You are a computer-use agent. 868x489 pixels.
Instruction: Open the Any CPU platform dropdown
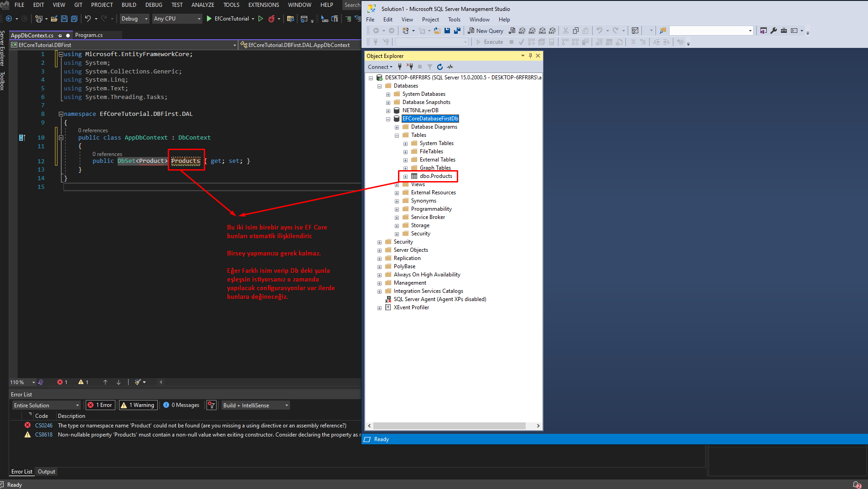click(199, 19)
